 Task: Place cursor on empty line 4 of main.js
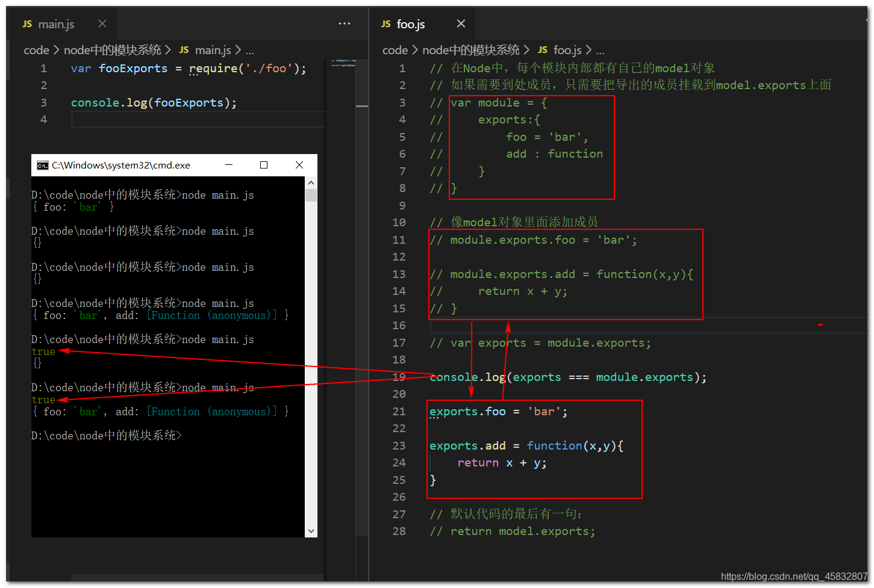pos(199,120)
